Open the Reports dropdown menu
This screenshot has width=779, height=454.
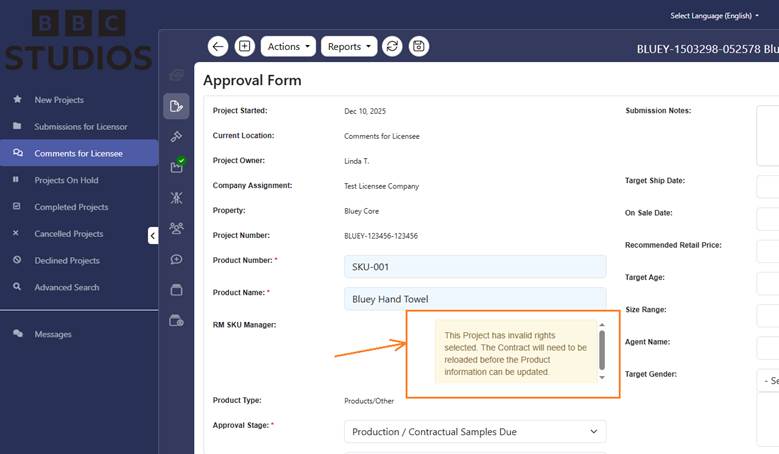coord(349,46)
